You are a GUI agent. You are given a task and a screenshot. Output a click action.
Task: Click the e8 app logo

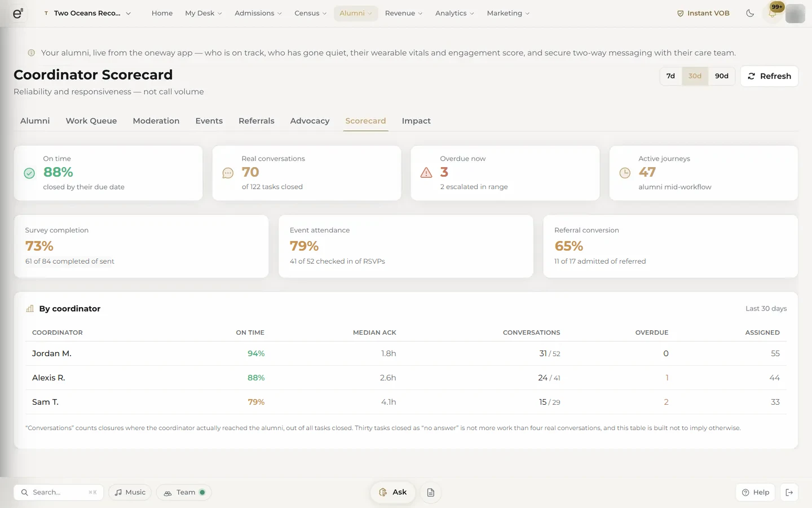click(17, 13)
